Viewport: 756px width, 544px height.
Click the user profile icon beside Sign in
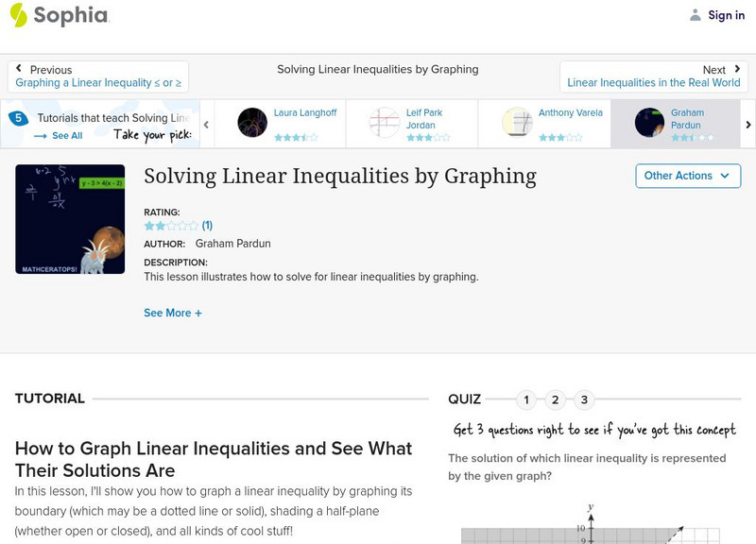coord(696,15)
